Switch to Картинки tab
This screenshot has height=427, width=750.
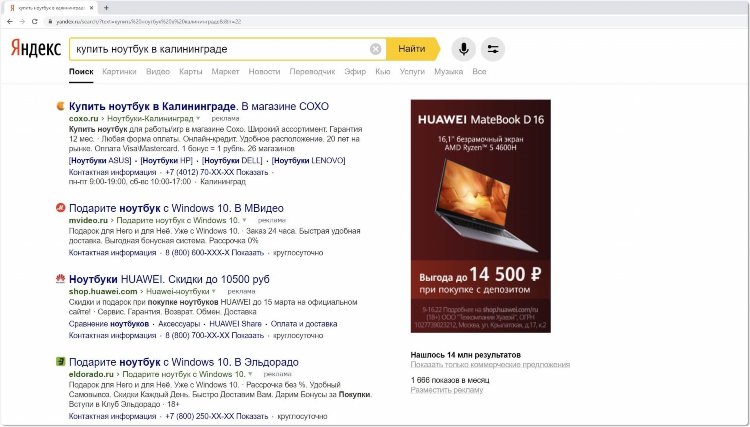point(119,71)
